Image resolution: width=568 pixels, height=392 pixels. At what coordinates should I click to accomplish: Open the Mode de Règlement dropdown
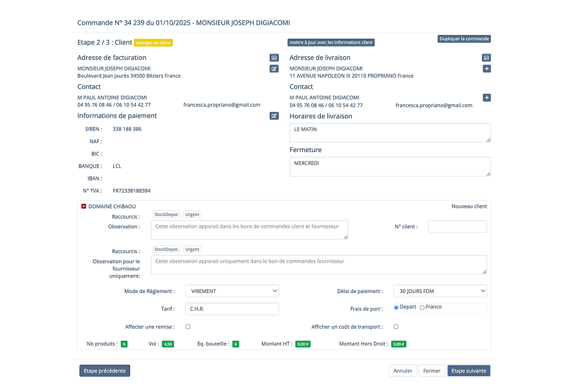pos(232,291)
